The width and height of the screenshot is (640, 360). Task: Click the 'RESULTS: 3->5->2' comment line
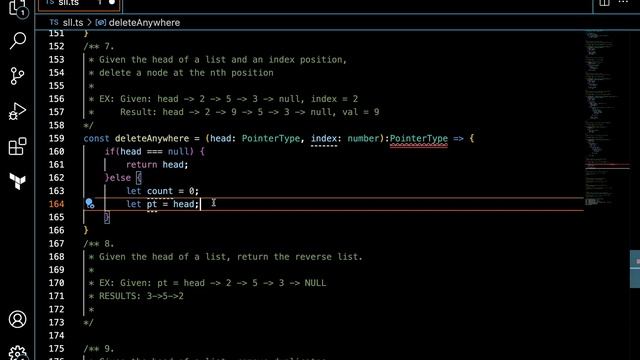pos(141,296)
